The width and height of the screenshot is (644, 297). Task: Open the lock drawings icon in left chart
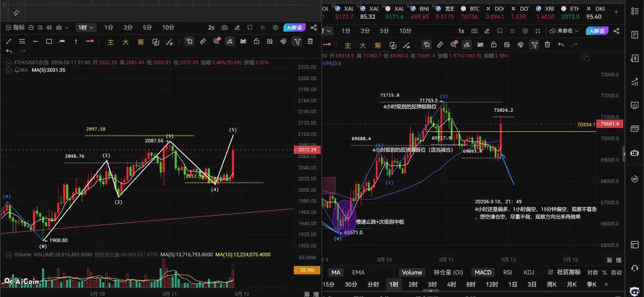tap(257, 41)
